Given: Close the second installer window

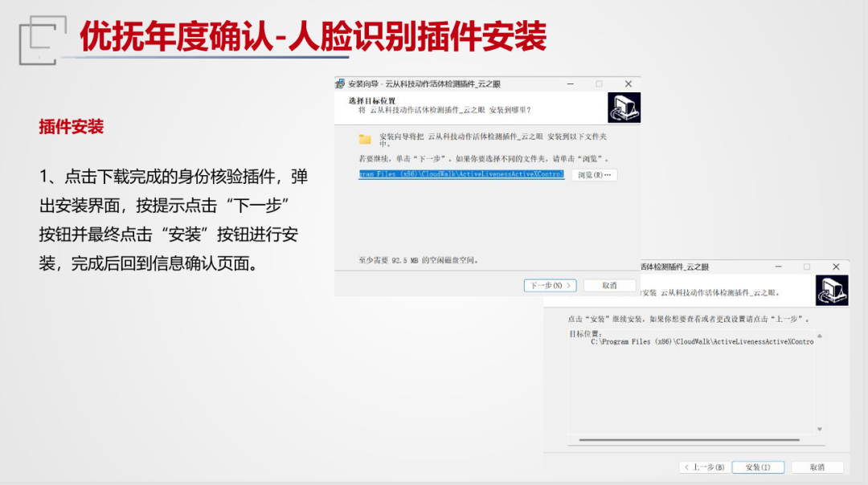Looking at the screenshot, I should click(836, 267).
